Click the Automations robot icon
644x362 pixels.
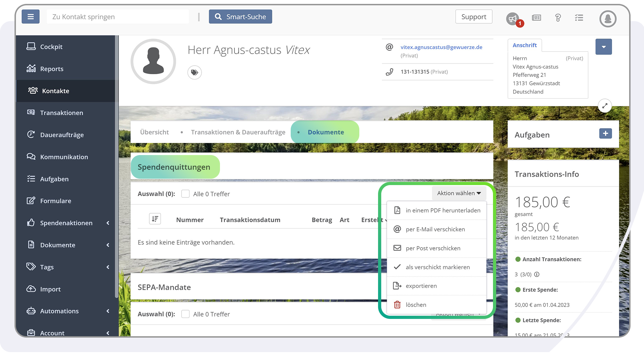31,311
